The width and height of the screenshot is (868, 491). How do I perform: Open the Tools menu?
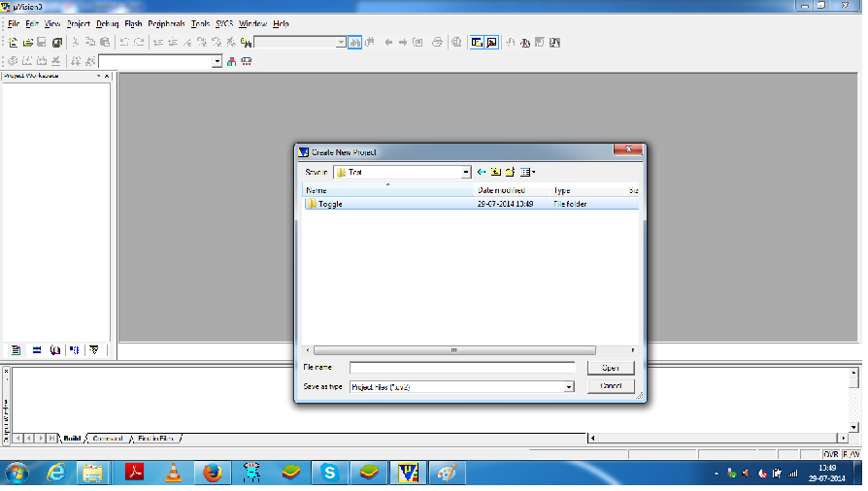[x=200, y=24]
